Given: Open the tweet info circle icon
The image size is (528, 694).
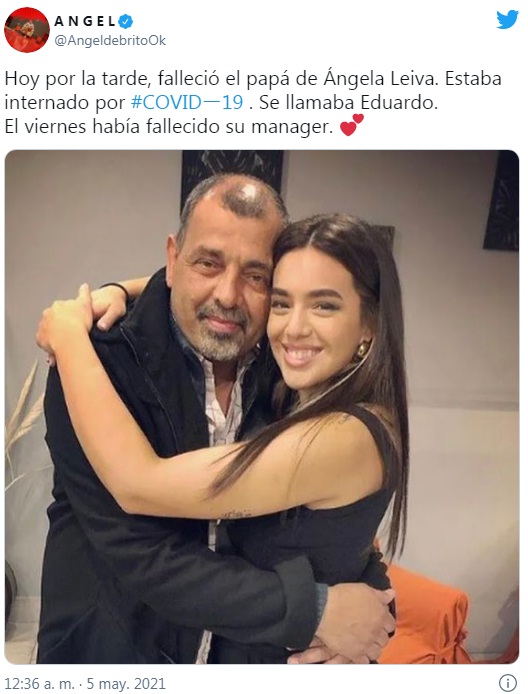Looking at the screenshot, I should click(508, 682).
